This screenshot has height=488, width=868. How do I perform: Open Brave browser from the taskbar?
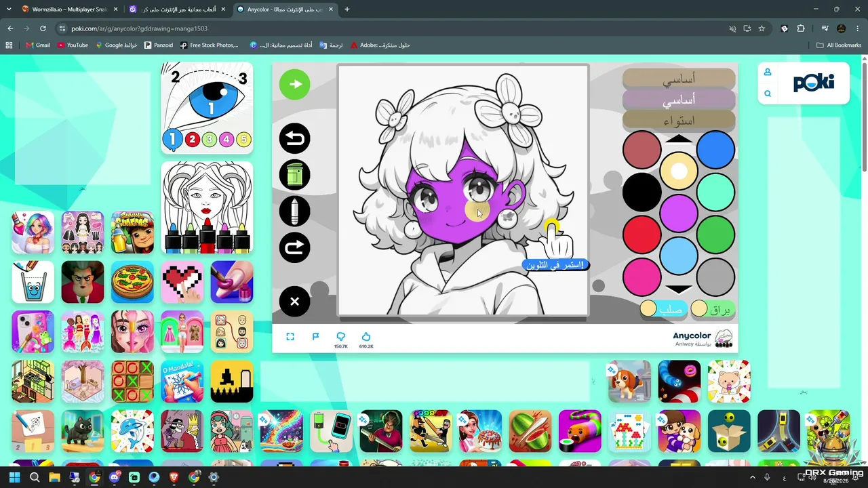(x=174, y=477)
